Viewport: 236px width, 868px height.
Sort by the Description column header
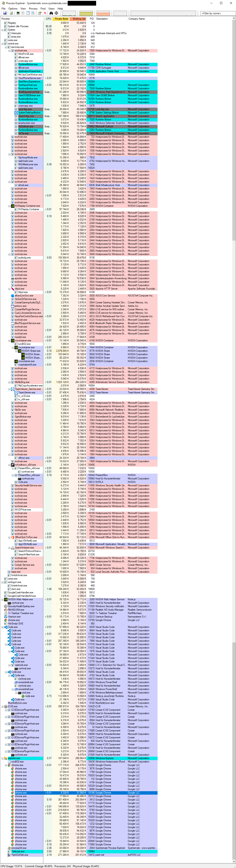coord(111,19)
